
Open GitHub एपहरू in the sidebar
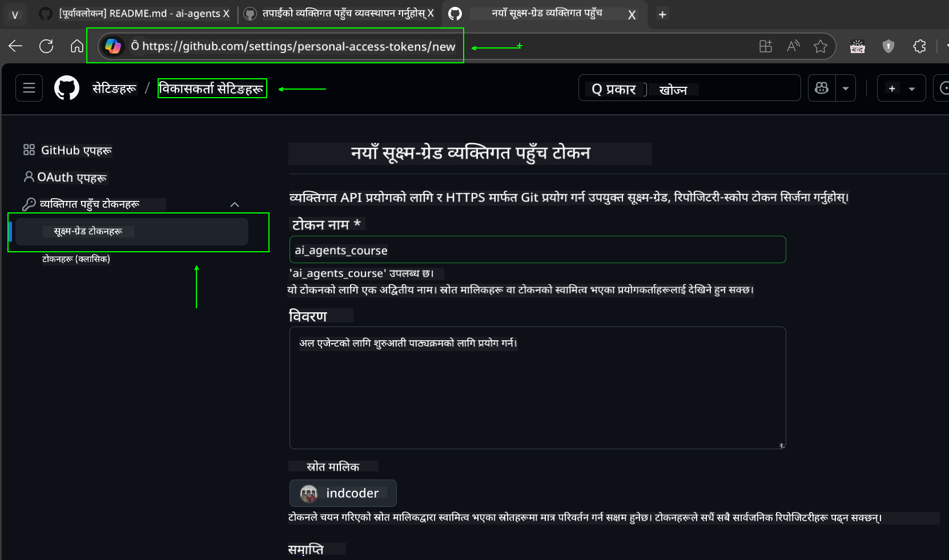point(67,150)
